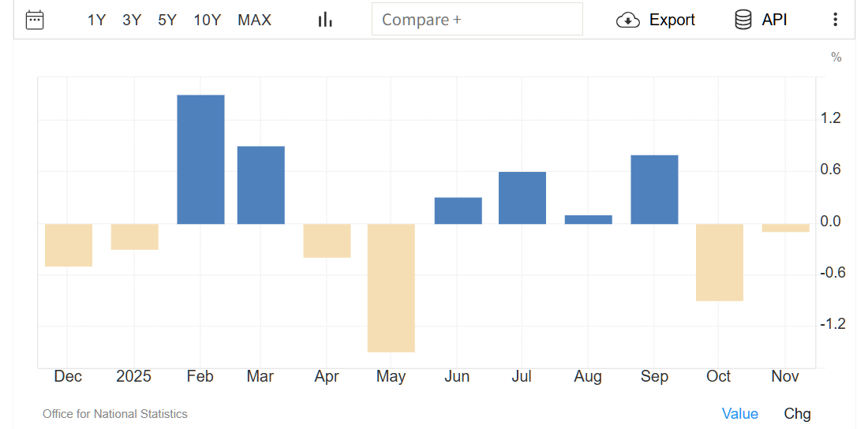
Task: Switch chart to Chg view
Action: (797, 413)
